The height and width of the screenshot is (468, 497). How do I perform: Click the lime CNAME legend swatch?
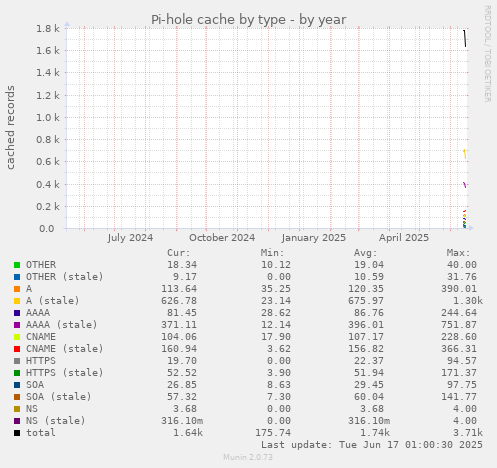17,337
